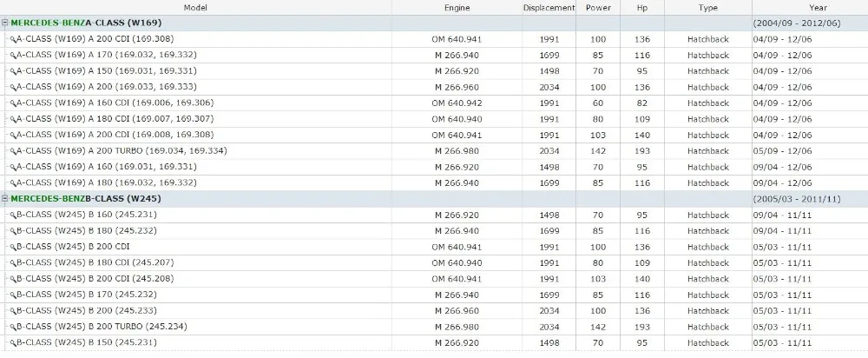This screenshot has width=868, height=358.
Task: Click year 05/09 - 12/06 cell
Action: (782, 151)
